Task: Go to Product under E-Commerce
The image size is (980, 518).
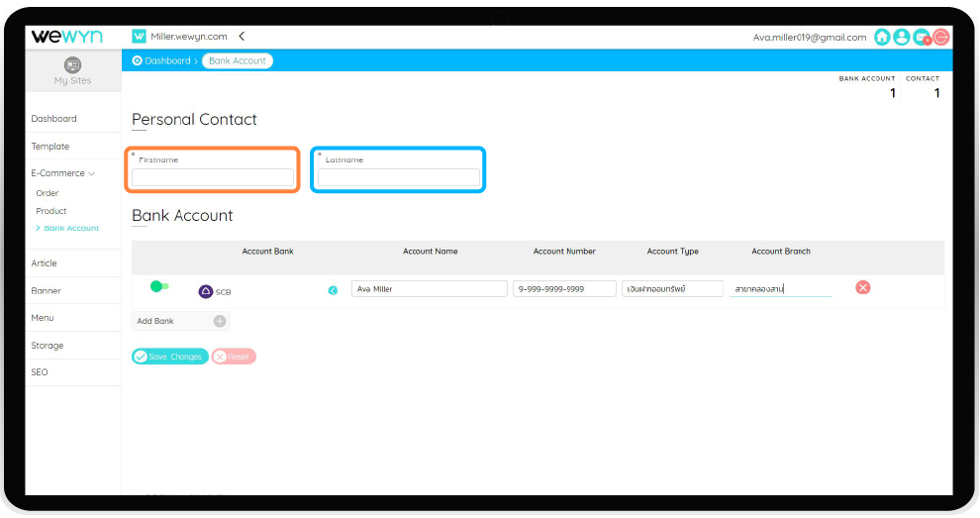Action: coord(51,211)
